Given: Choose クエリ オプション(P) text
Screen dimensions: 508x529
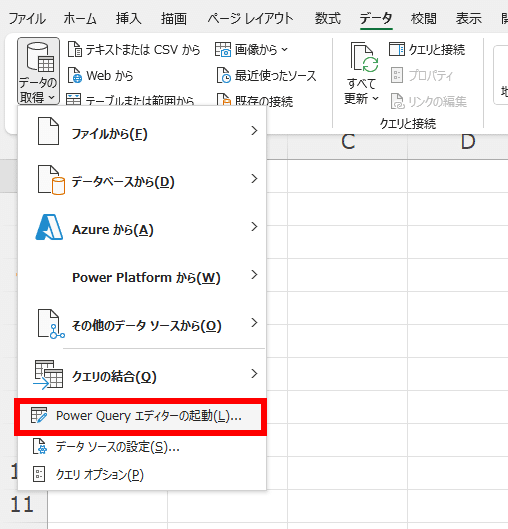Looking at the screenshot, I should tap(100, 474).
